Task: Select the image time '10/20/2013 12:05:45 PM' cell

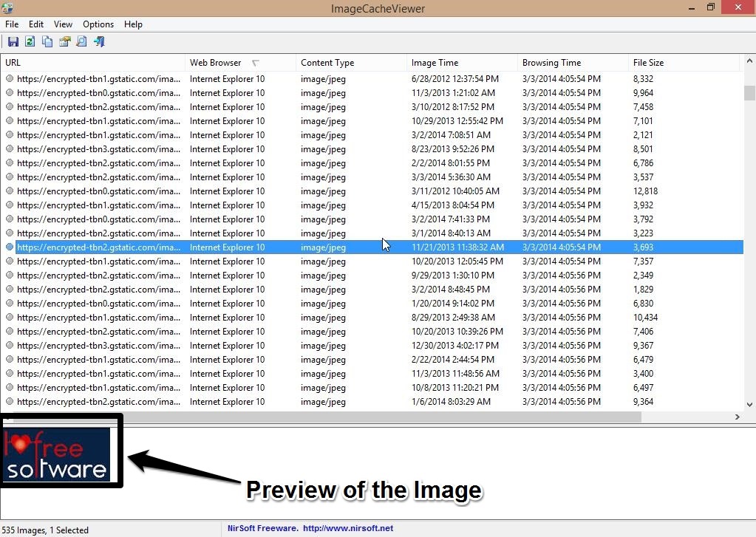Action: (457, 261)
